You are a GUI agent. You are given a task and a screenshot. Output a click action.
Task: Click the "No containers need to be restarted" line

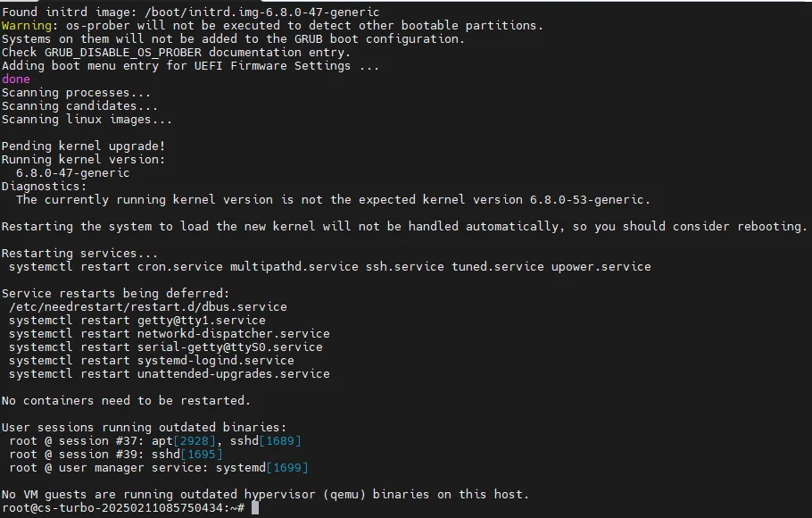click(127, 400)
